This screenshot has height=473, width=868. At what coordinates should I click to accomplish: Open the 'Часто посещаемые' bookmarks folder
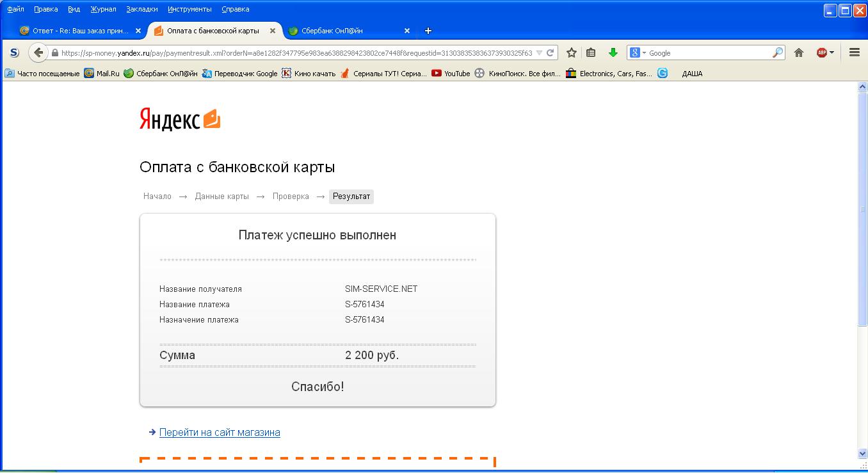[x=42, y=74]
